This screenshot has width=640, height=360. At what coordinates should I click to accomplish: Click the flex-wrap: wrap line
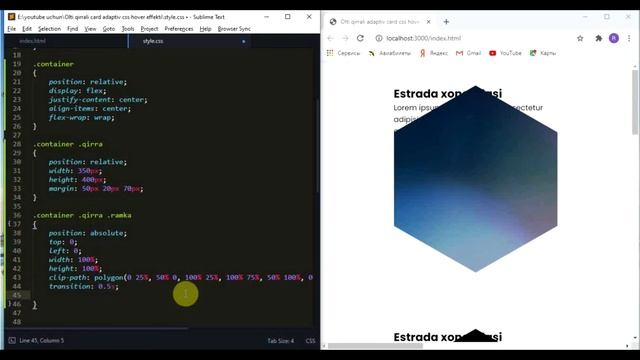(x=82, y=117)
